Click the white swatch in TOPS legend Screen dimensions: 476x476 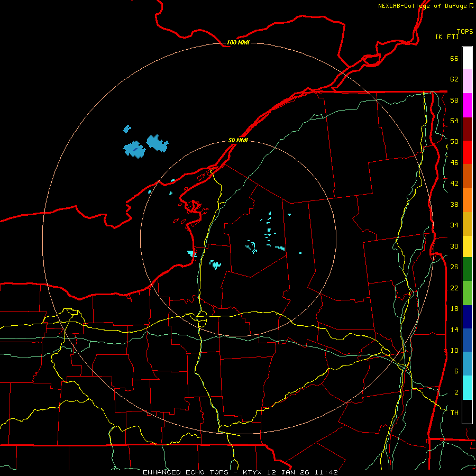pos(467,58)
